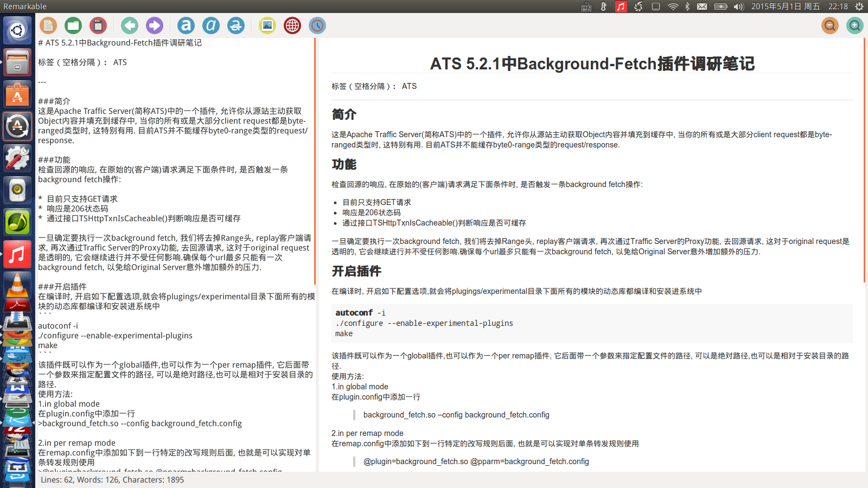Image resolution: width=868 pixels, height=488 pixels.
Task: Click the '简介' heading in the preview
Action: (x=344, y=114)
